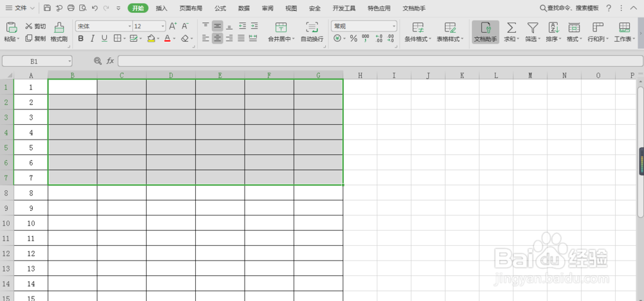Click the Table Style (表格样式) icon
644x301 pixels.
pyautogui.click(x=450, y=28)
